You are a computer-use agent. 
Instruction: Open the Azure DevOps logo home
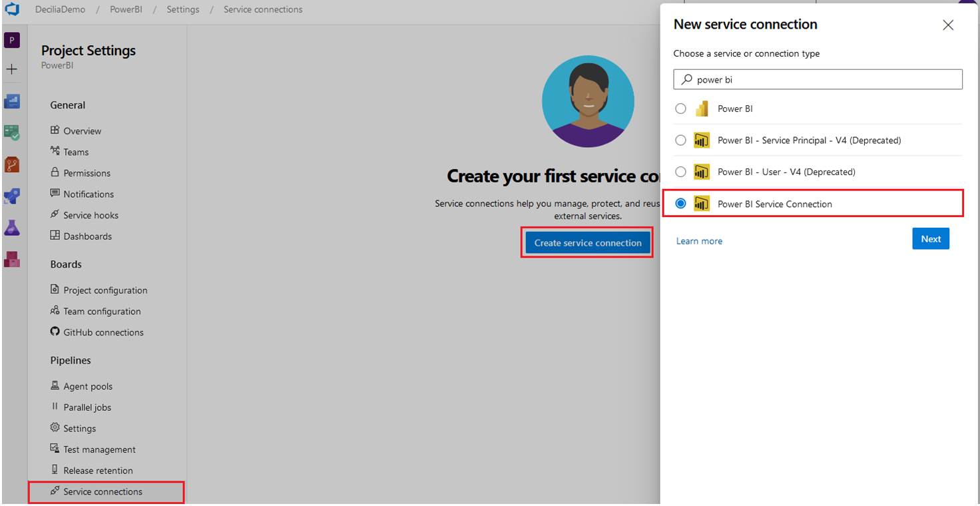tap(12, 9)
